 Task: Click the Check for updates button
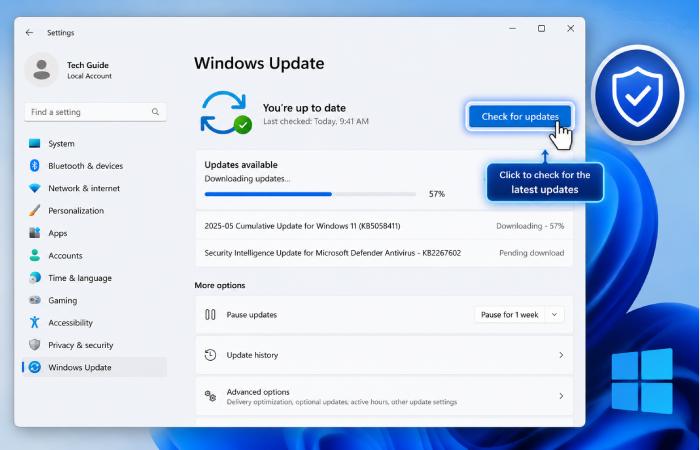click(520, 117)
